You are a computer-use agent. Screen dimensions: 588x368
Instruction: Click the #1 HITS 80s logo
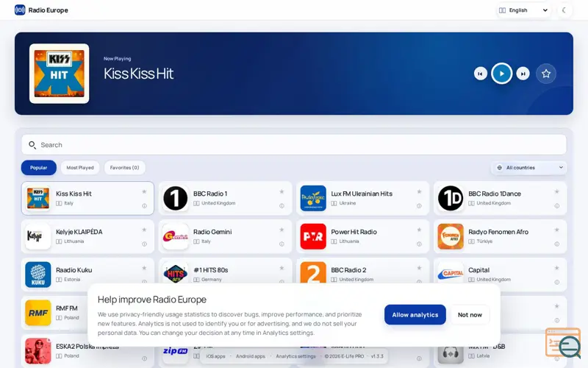pyautogui.click(x=176, y=273)
